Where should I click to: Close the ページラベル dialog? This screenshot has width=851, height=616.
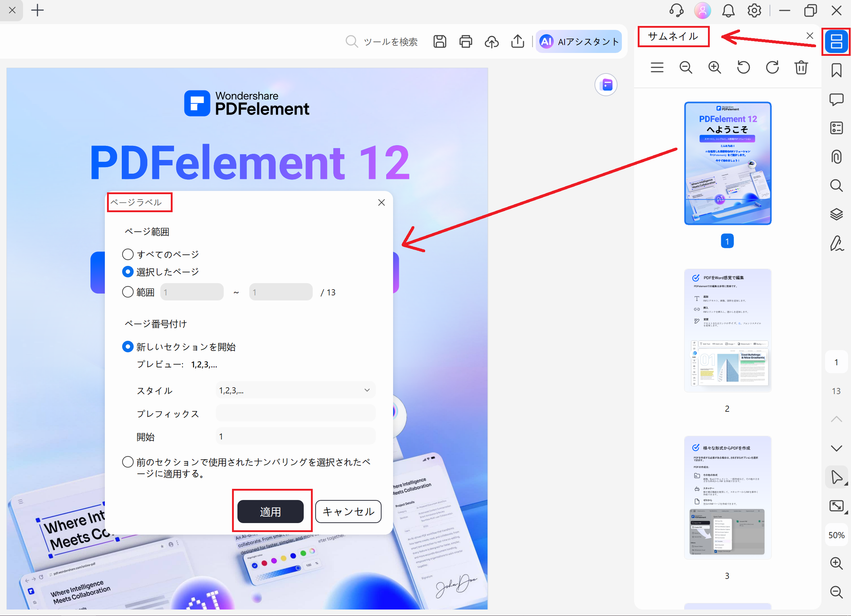click(x=382, y=202)
